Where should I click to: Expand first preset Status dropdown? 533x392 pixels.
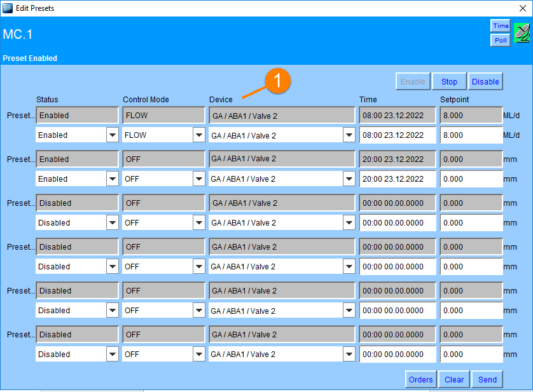[112, 135]
